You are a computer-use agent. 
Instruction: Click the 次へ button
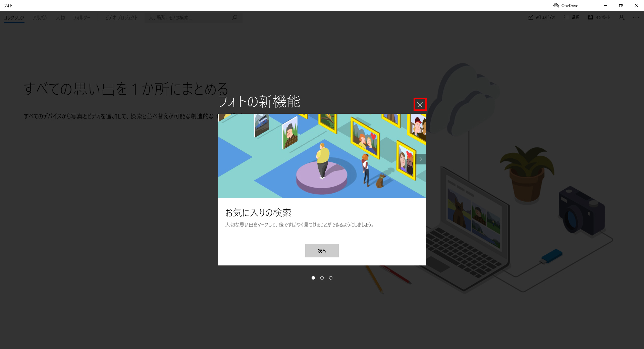coord(322,251)
